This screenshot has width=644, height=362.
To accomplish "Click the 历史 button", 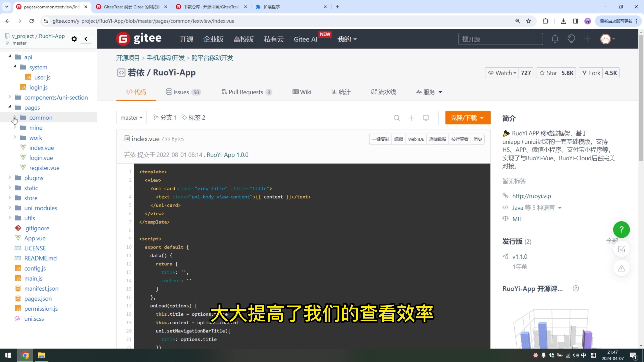I will coord(478,139).
